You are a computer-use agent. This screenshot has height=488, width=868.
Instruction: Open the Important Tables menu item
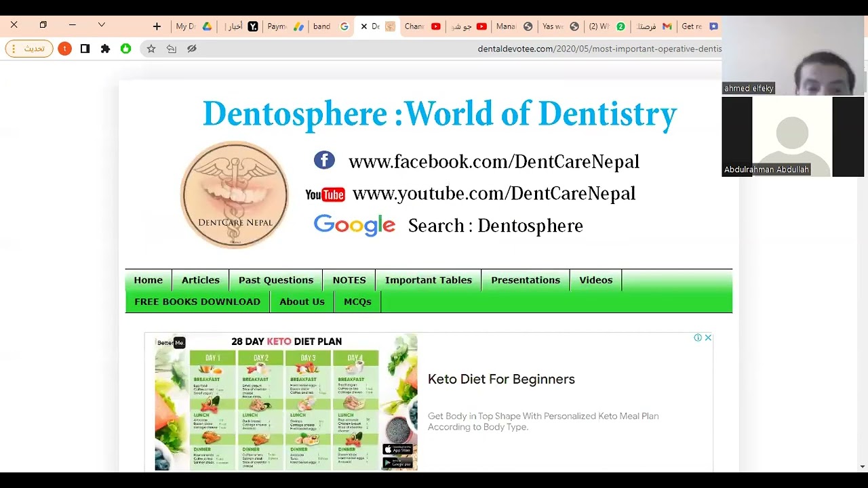click(x=429, y=280)
